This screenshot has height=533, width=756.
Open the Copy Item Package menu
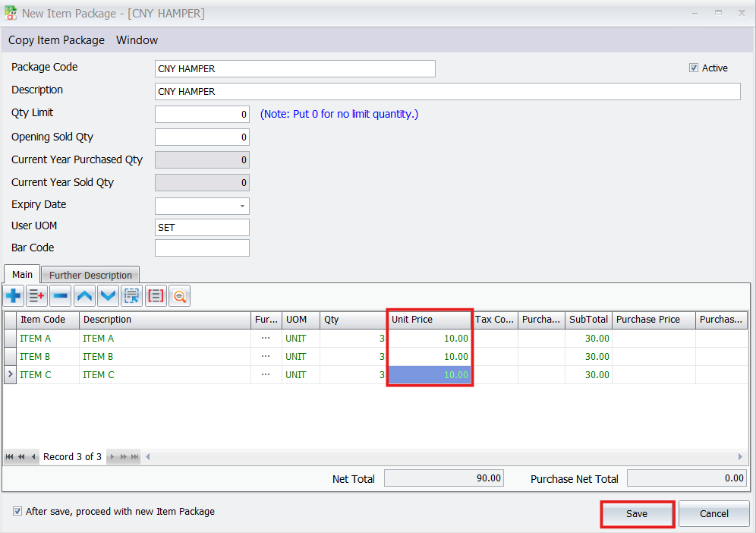55,39
